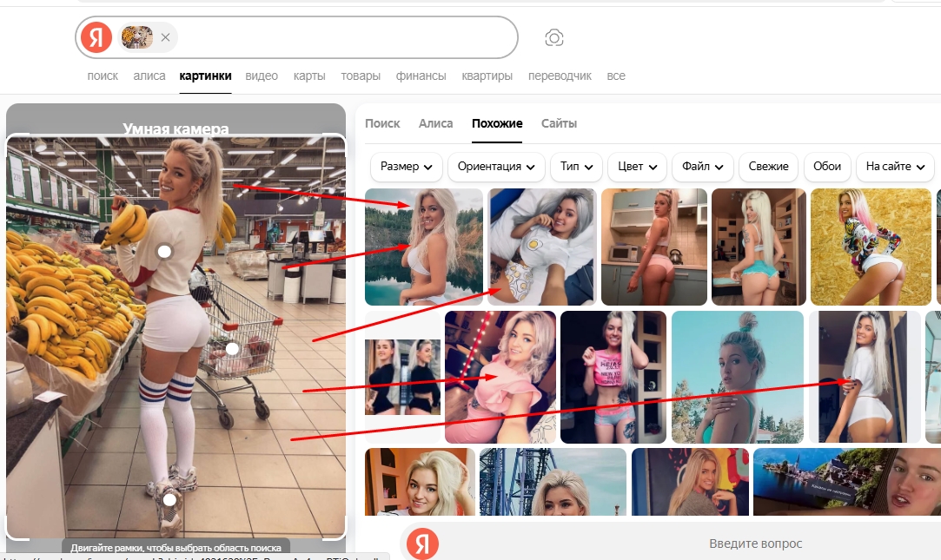Open the white t-shirt doorway result thumbnail
941x560 pixels.
click(865, 377)
